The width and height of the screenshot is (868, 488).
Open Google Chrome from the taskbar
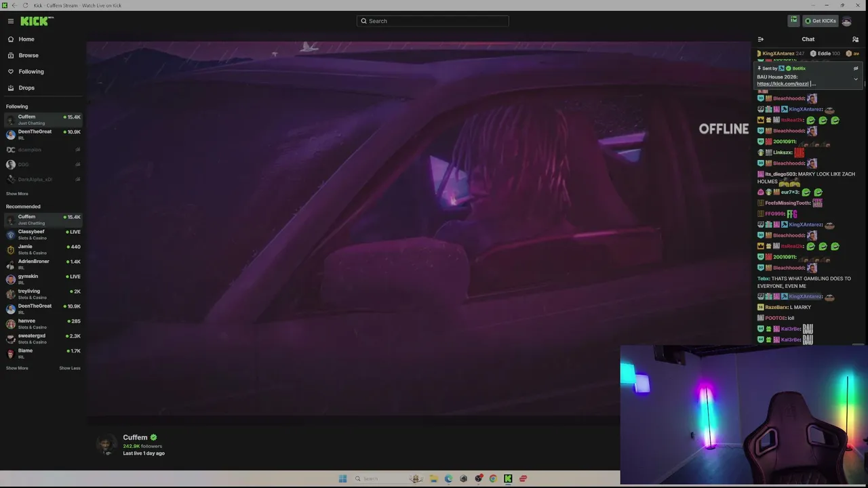pos(493,479)
